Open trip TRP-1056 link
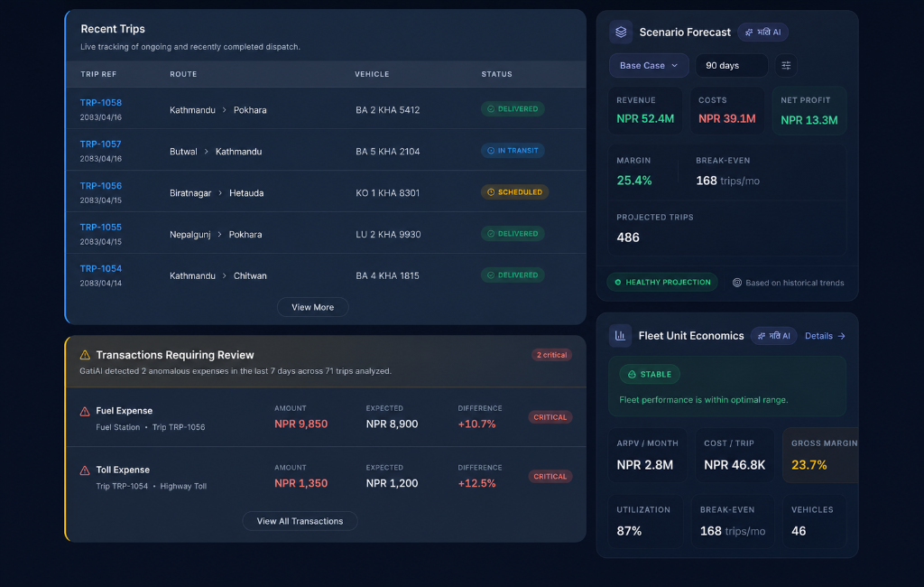Image resolution: width=924 pixels, height=587 pixels. pos(101,186)
